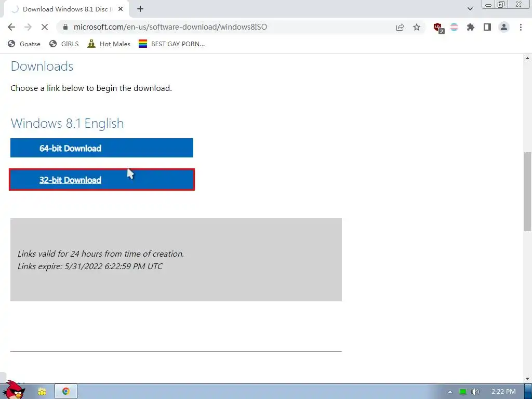532x399 pixels.
Task: Open a new tab
Action: click(140, 9)
